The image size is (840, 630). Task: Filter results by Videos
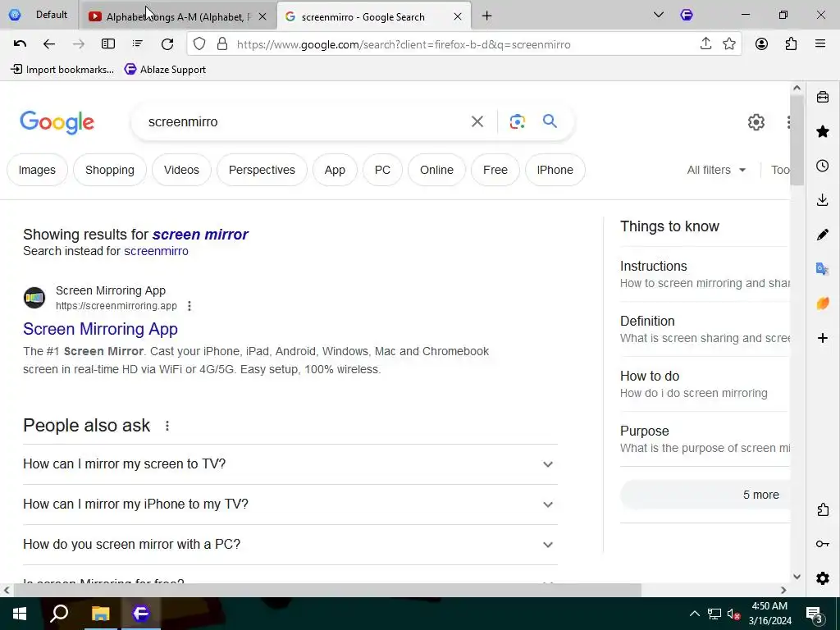[181, 170]
